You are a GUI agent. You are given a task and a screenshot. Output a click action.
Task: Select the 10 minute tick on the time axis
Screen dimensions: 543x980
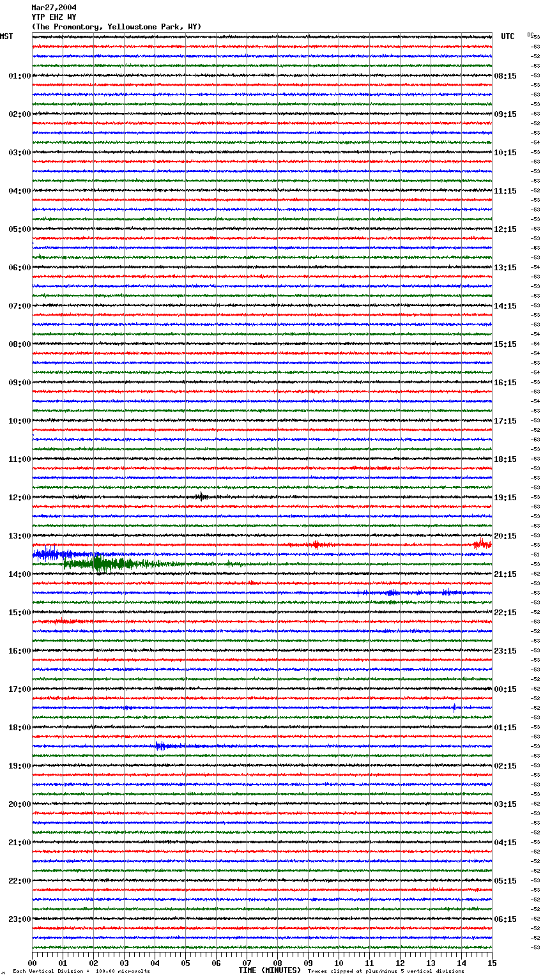point(339,963)
